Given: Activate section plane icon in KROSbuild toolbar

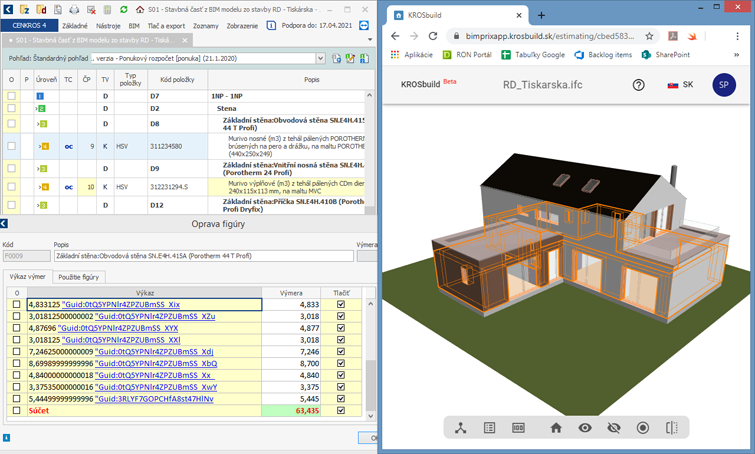Looking at the screenshot, I should 672,428.
